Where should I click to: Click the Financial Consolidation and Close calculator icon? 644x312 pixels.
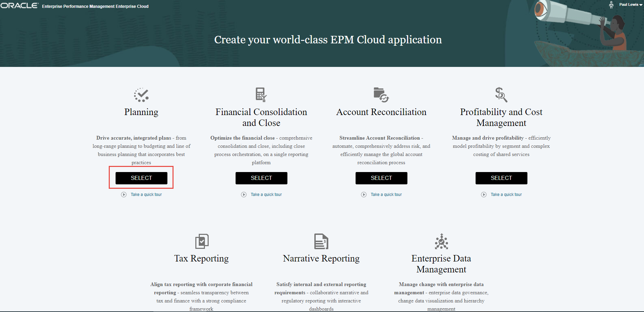(261, 95)
